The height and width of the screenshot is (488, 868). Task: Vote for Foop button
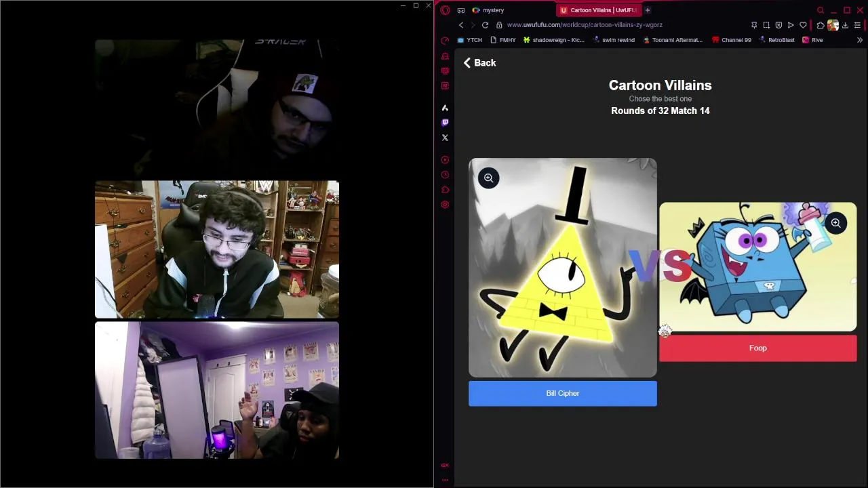757,348
